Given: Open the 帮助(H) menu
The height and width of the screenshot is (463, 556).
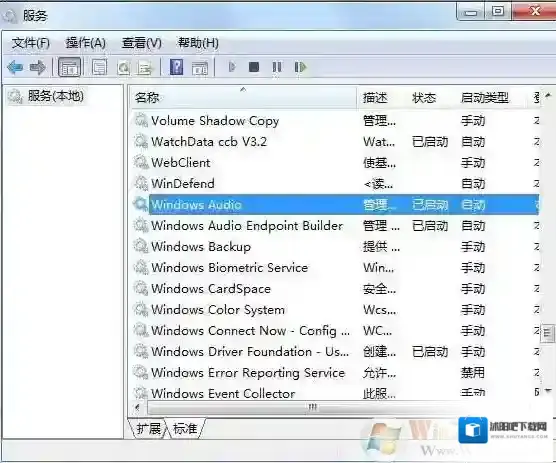Looking at the screenshot, I should tap(198, 43).
